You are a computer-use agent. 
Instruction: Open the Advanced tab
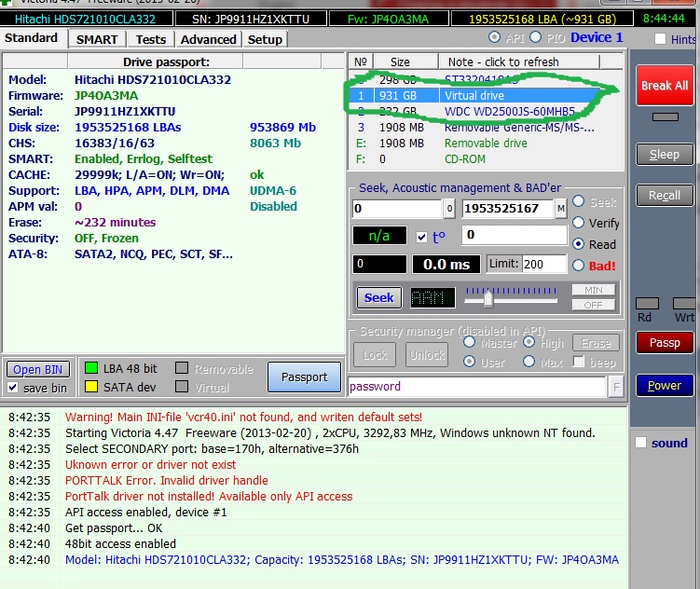[x=209, y=40]
